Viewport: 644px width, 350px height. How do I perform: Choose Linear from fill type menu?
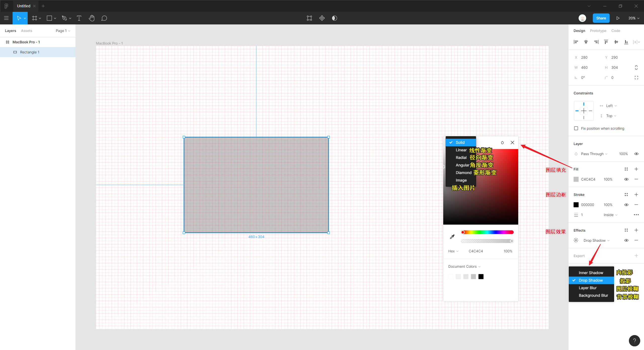tap(461, 150)
